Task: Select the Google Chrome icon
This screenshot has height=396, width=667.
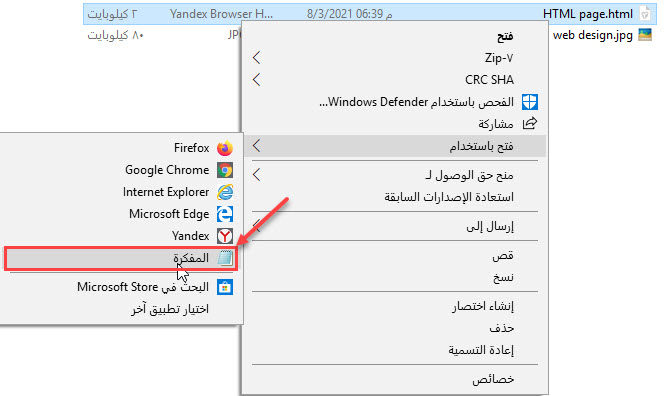Action: coord(225,170)
